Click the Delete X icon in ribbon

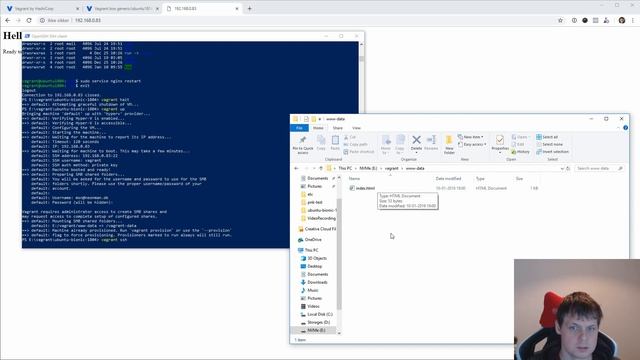[x=416, y=140]
